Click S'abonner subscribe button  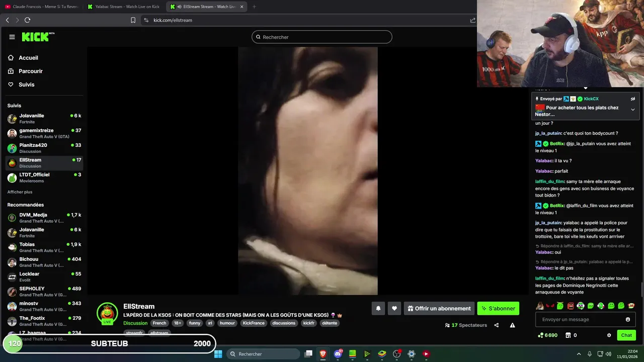pos(498,308)
